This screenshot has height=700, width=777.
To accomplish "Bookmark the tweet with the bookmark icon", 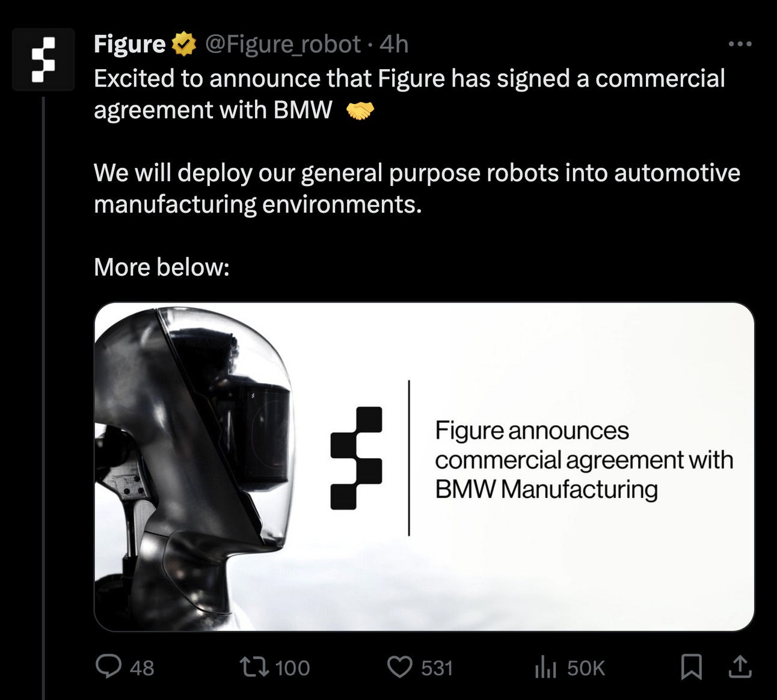I will click(x=693, y=667).
